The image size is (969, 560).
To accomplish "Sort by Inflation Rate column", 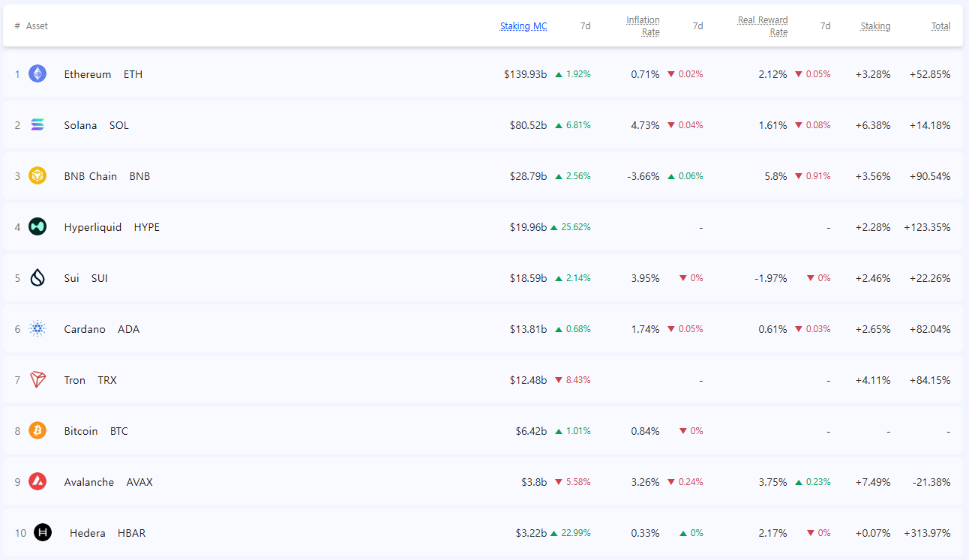I will 643,26.
